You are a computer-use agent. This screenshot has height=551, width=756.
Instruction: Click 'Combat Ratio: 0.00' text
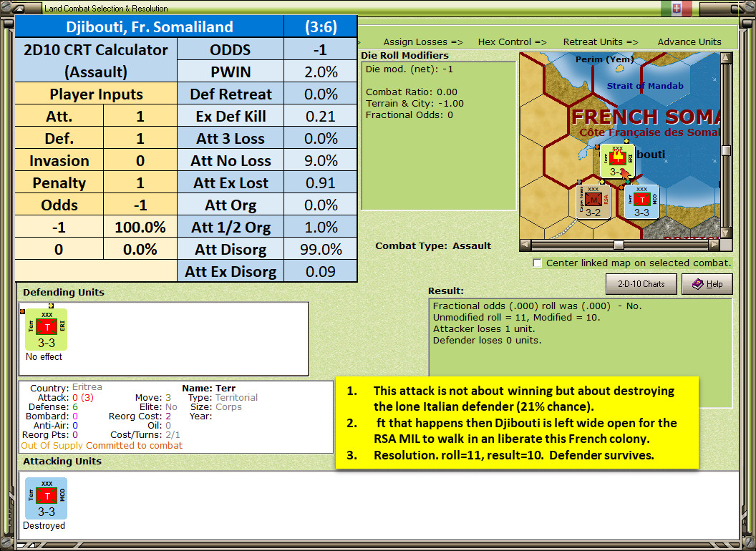click(411, 92)
